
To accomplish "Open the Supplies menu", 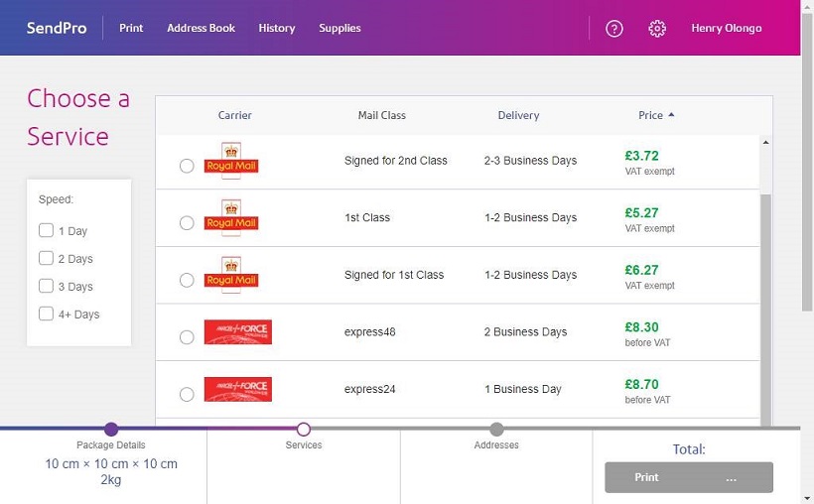I will (339, 28).
